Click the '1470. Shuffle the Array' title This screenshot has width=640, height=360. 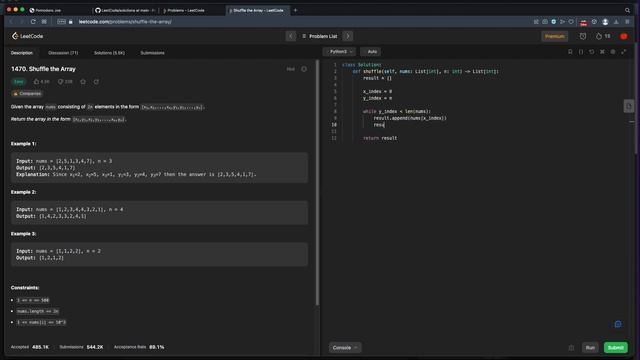(x=43, y=69)
